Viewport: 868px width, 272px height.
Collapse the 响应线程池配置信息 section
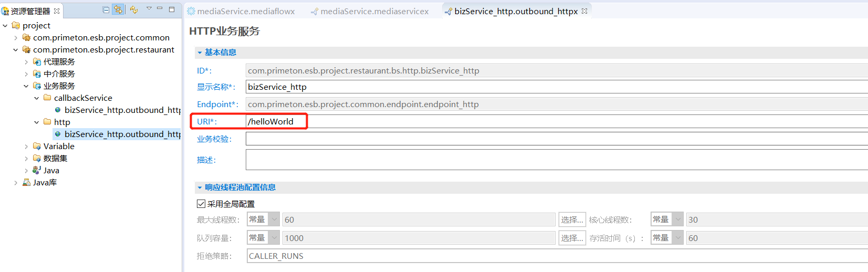200,187
